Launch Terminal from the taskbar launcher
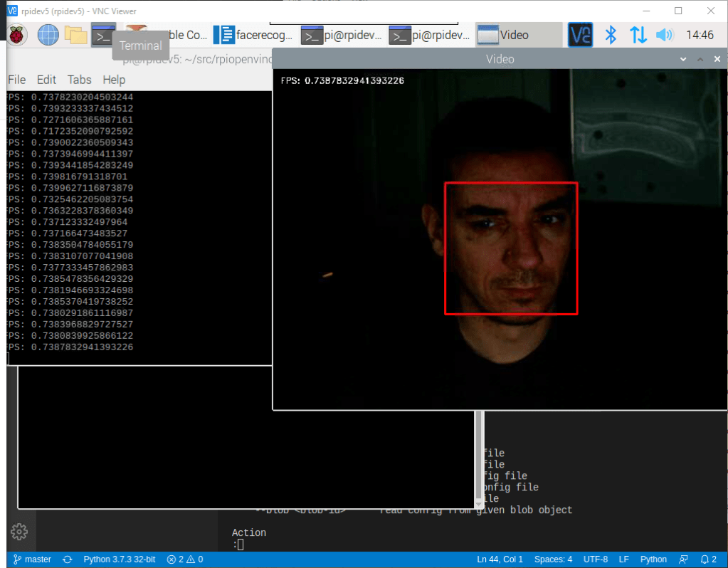 tap(103, 34)
